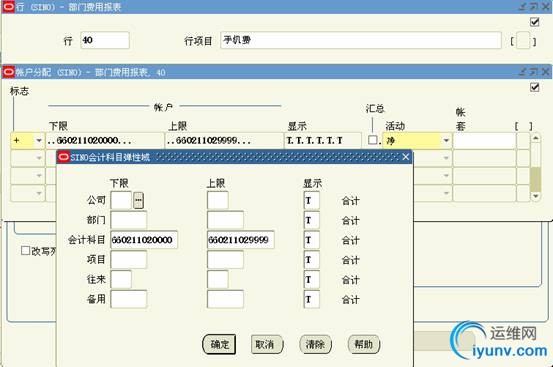Click the 合计 text in 备用 row
The image size is (553, 367).
[x=350, y=300]
